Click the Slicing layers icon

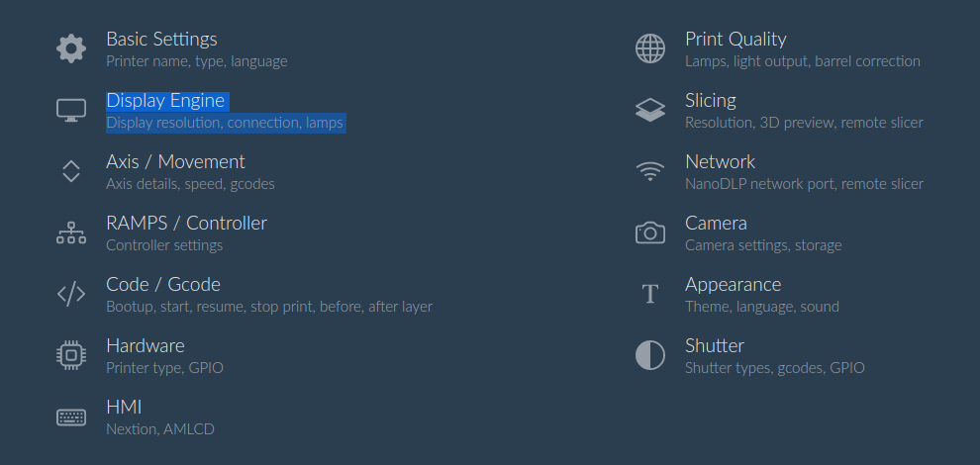click(650, 110)
